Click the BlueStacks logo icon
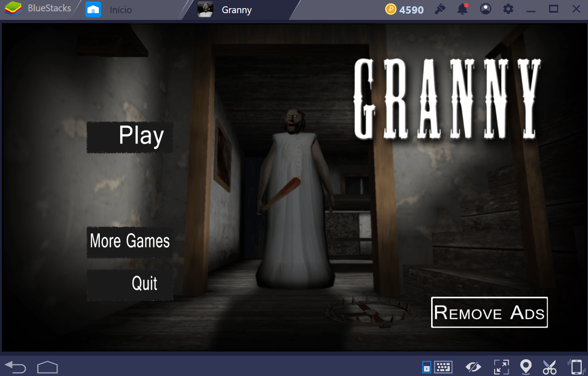 pos(13,9)
